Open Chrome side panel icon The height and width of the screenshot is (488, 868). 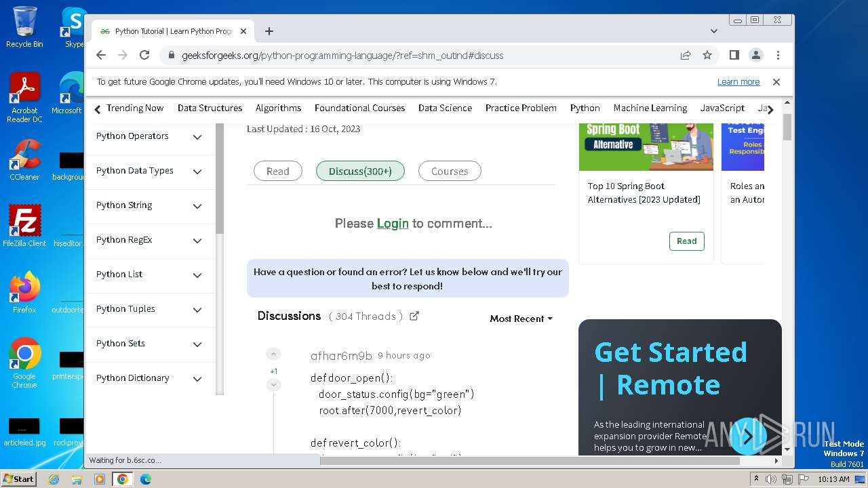click(734, 55)
